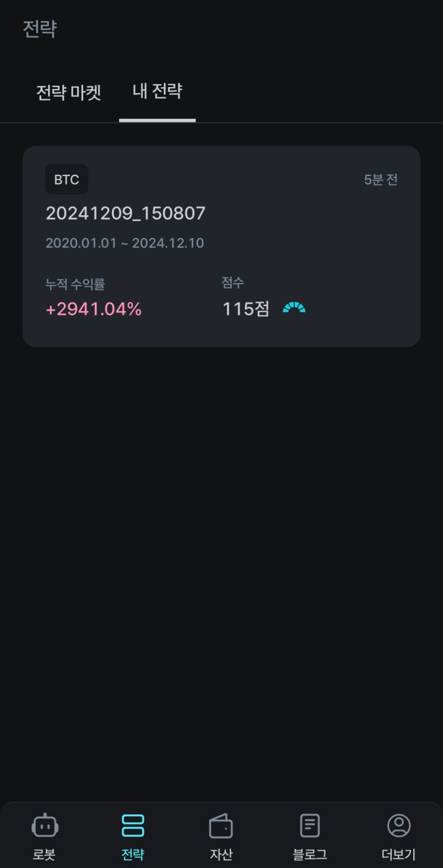Click the 115점 score text
The image size is (443, 868).
tap(246, 309)
